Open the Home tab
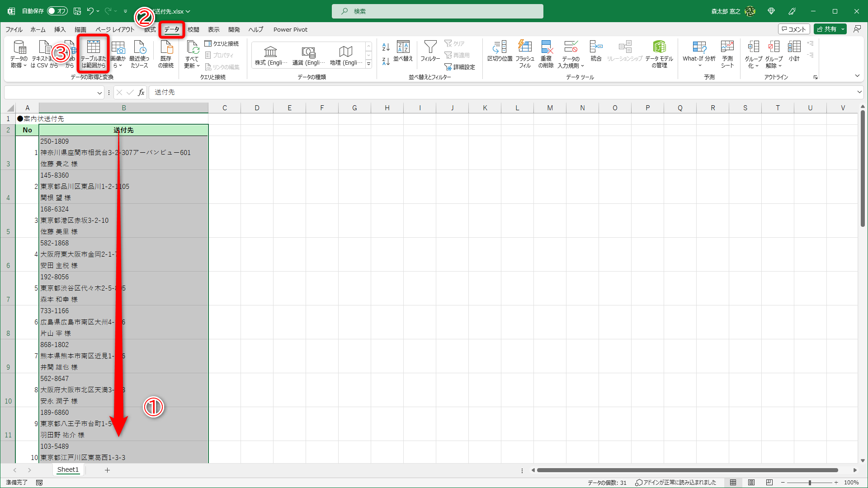This screenshot has height=488, width=868. 38,29
